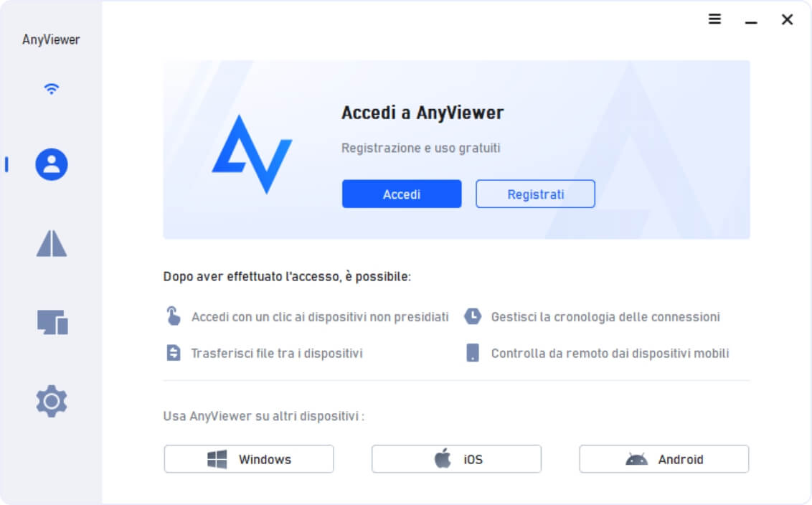The height and width of the screenshot is (505, 812).
Task: Download AnyViewer for Android
Action: click(x=664, y=459)
